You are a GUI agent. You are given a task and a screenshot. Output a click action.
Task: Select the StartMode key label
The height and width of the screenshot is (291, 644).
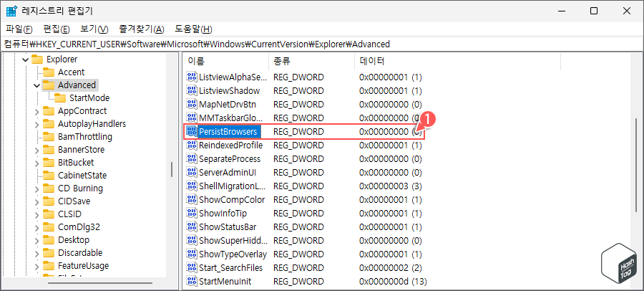point(89,98)
